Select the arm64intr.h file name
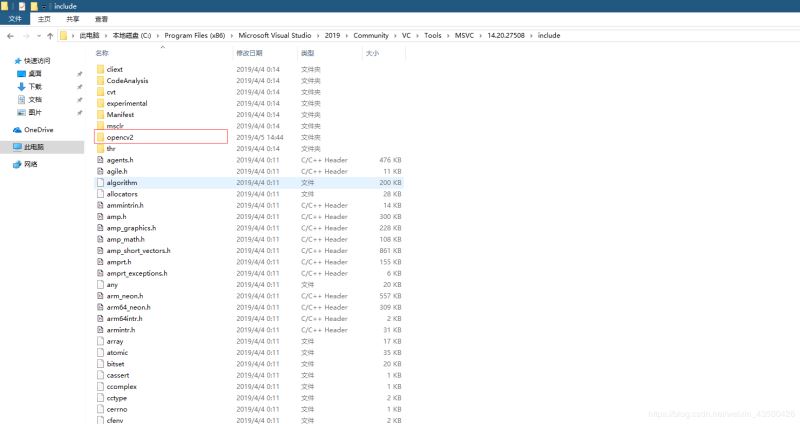Screen dimensions: 800x424 click(x=124, y=318)
